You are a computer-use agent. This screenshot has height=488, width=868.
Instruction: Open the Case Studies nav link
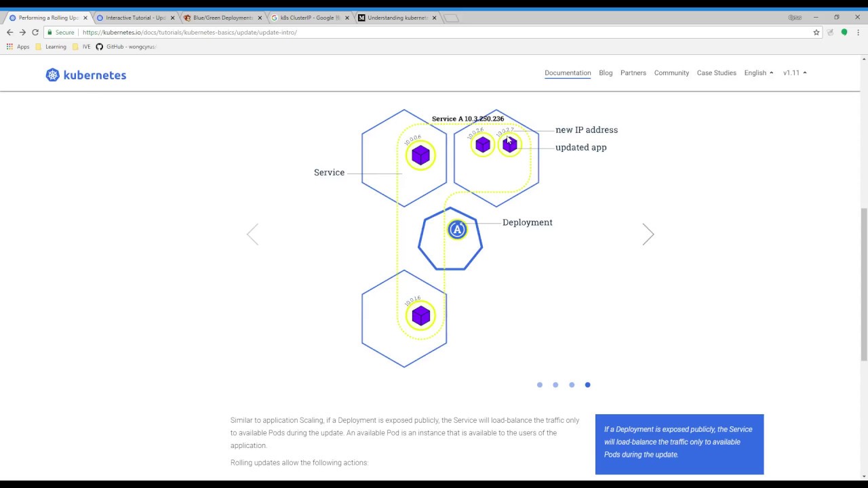716,73
